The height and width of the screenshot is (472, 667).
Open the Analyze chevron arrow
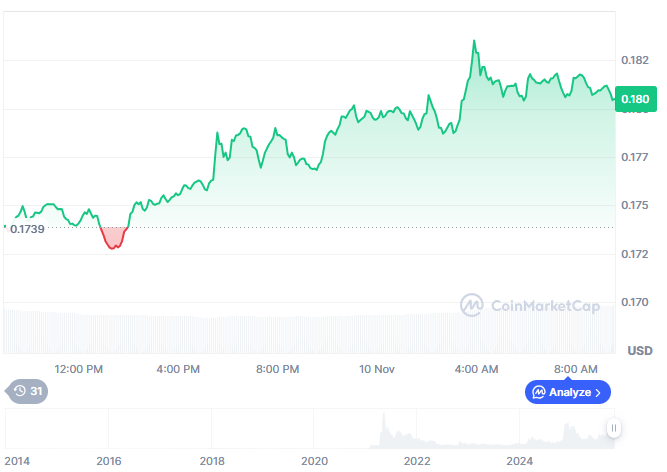(x=598, y=392)
